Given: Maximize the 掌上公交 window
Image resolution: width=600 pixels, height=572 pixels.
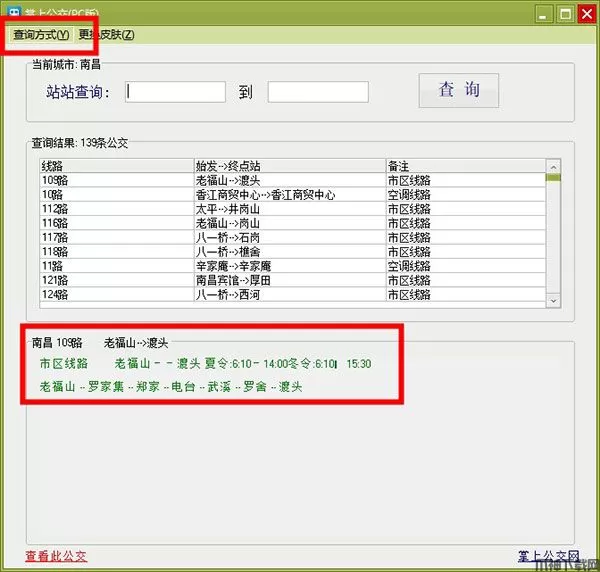Looking at the screenshot, I should [x=566, y=15].
